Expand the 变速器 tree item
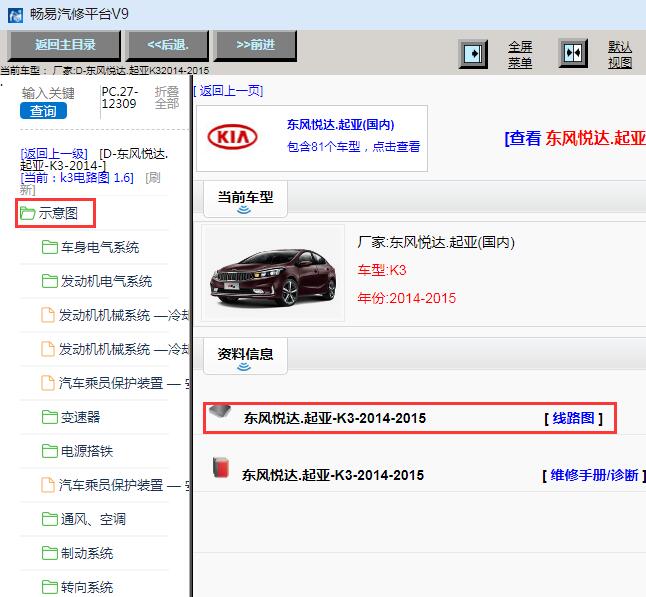The image size is (646, 597). [x=80, y=417]
